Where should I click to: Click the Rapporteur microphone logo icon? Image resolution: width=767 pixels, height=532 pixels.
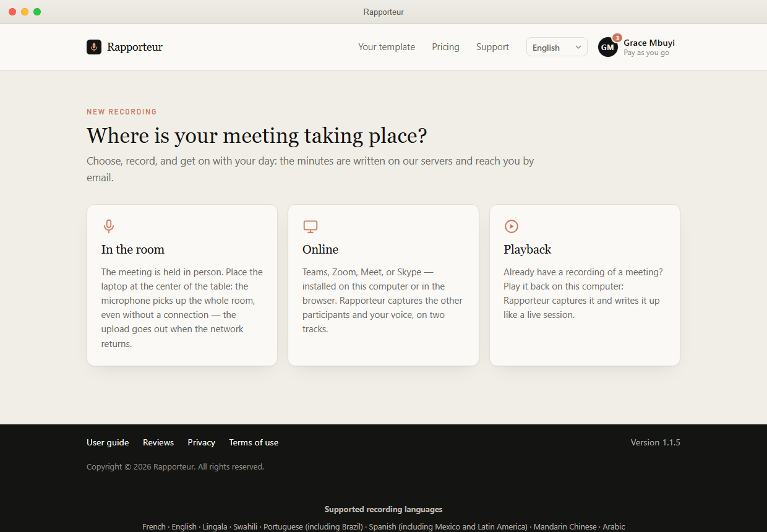[94, 47]
